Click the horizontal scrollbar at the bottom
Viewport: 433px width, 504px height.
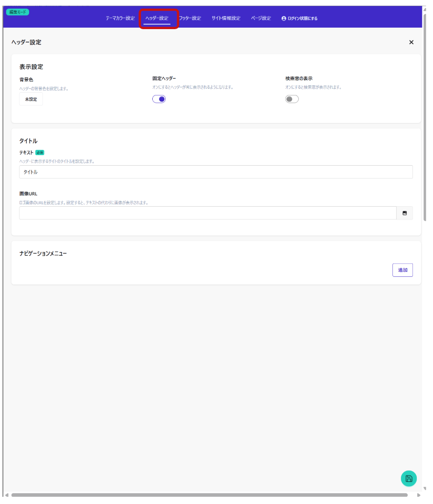pos(209,495)
